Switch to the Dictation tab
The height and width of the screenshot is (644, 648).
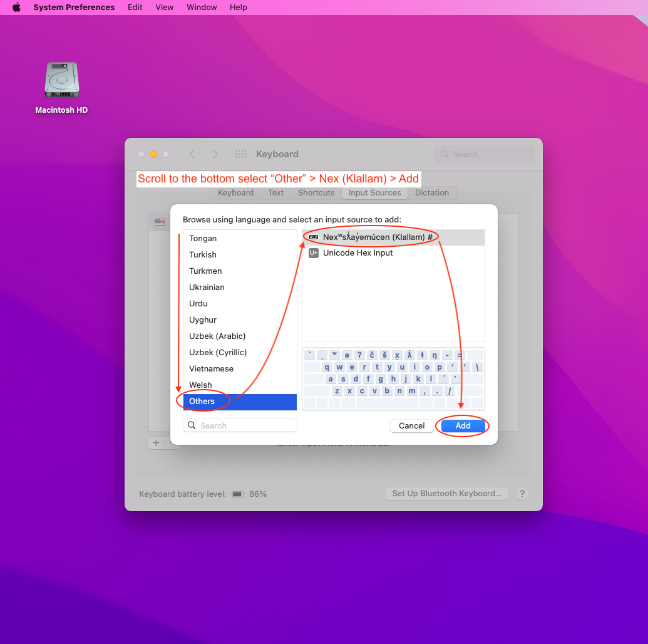432,192
